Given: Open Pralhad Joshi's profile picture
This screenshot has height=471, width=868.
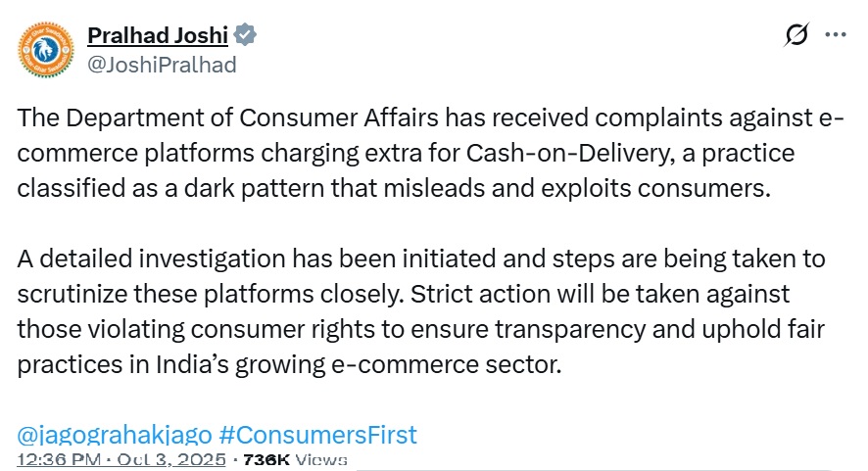Looking at the screenshot, I should (44, 51).
